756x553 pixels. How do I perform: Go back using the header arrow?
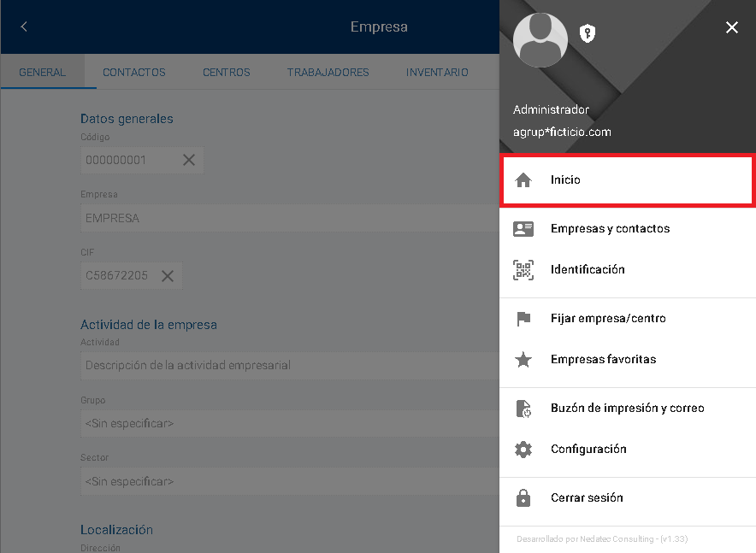click(24, 27)
